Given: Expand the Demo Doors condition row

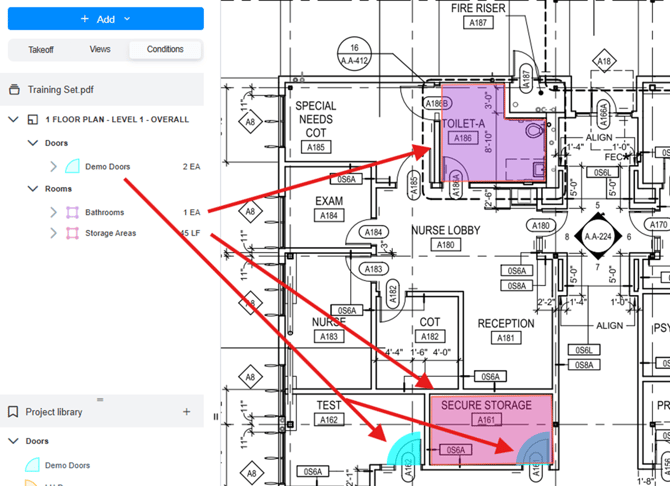Looking at the screenshot, I should [x=53, y=166].
